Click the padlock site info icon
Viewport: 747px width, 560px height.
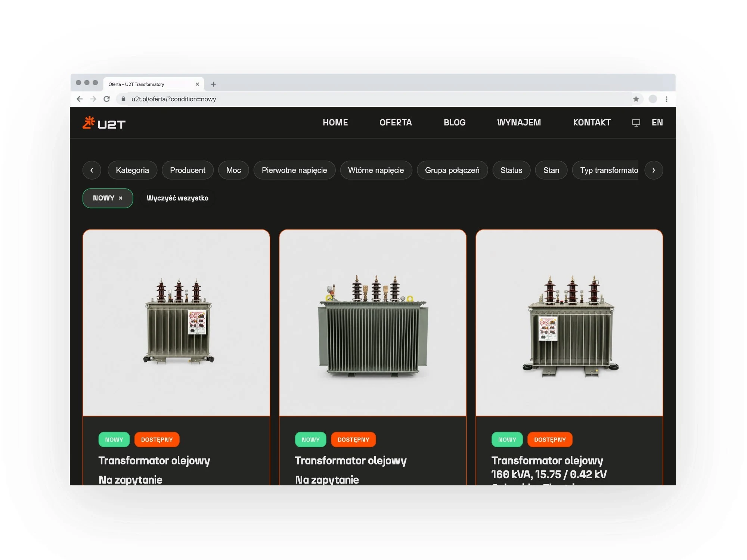123,99
